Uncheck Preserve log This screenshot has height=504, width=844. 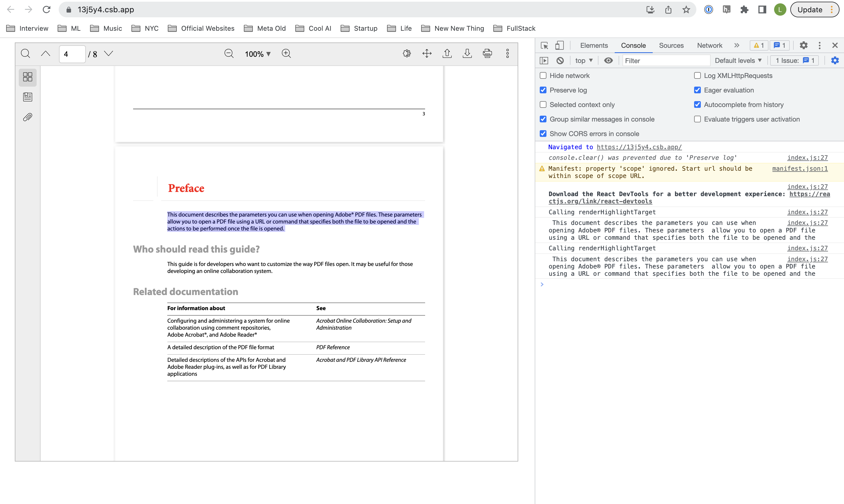543,90
